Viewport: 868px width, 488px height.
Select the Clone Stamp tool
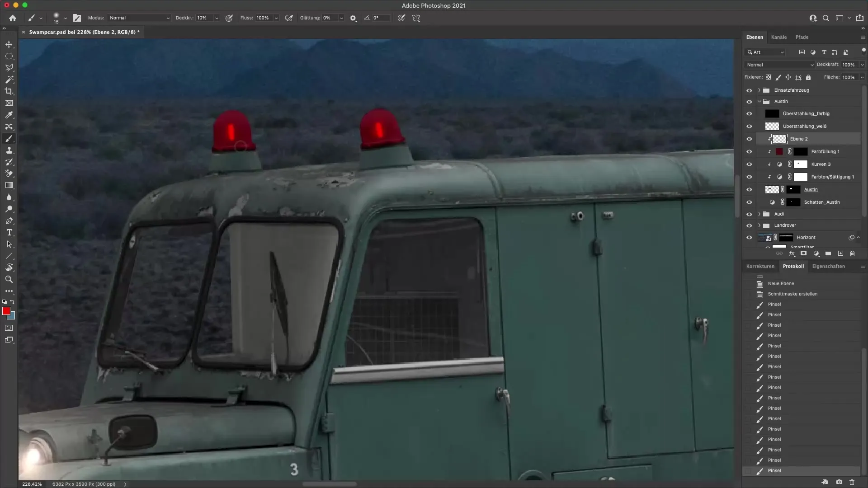(9, 150)
